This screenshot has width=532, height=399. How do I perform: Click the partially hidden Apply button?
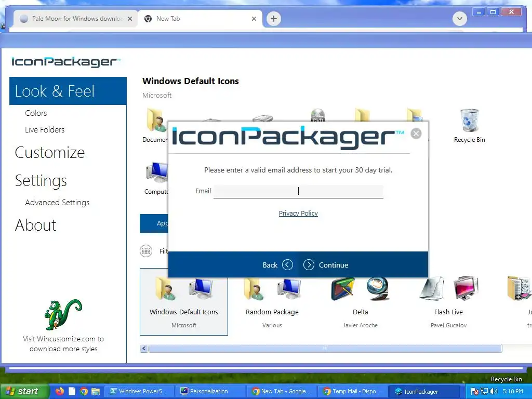coord(154,223)
